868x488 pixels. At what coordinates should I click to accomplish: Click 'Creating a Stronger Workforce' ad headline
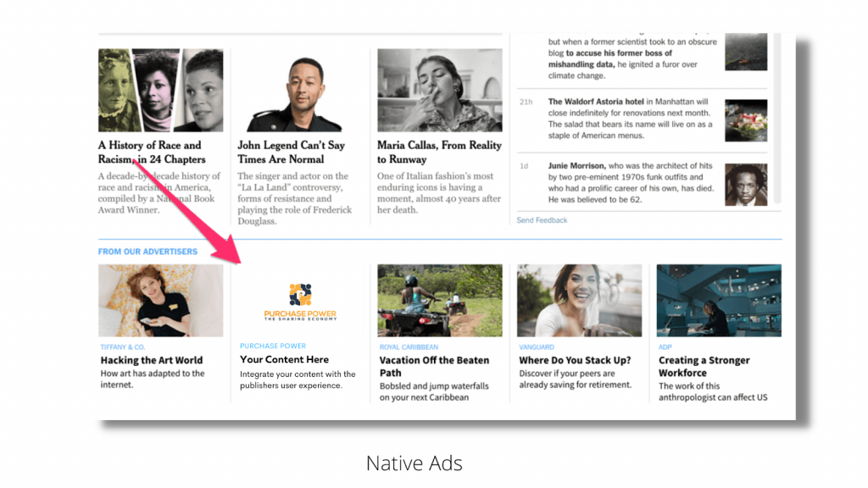point(704,366)
